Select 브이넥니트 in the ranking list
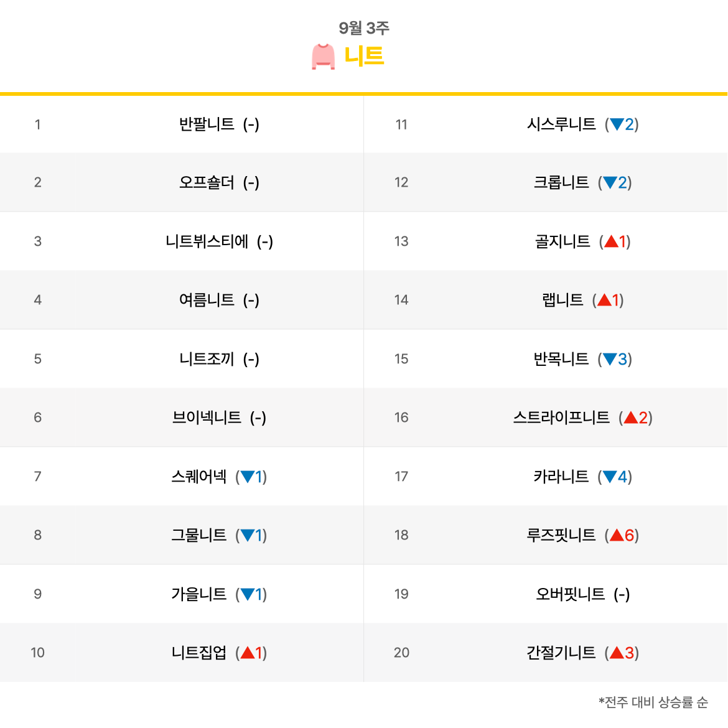This screenshot has height=728, width=728. pyautogui.click(x=207, y=418)
